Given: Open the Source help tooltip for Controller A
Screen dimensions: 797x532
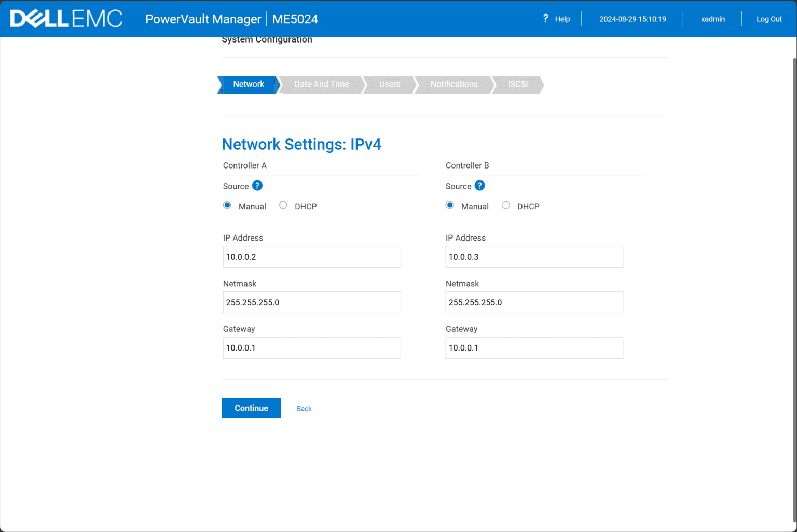Looking at the screenshot, I should [257, 185].
